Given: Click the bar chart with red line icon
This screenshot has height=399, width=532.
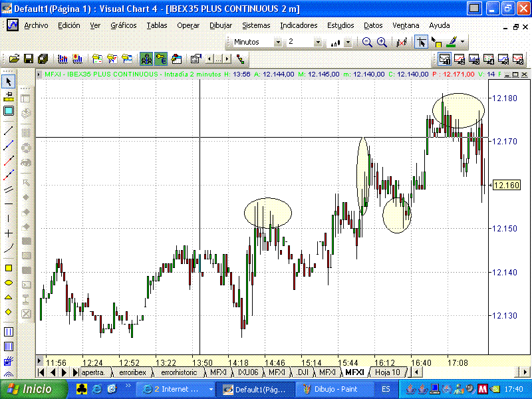Looking at the screenshot, I should click(x=63, y=59).
